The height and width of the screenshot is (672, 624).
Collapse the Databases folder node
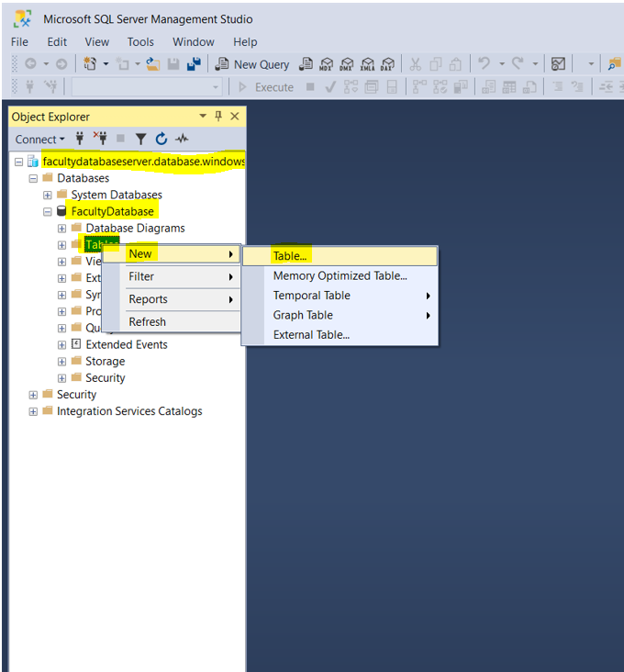coord(33,179)
